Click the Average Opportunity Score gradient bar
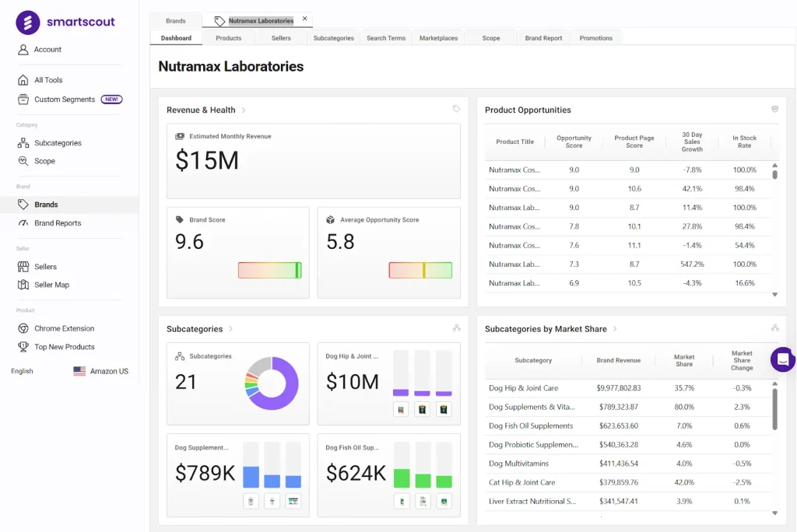 click(x=420, y=270)
